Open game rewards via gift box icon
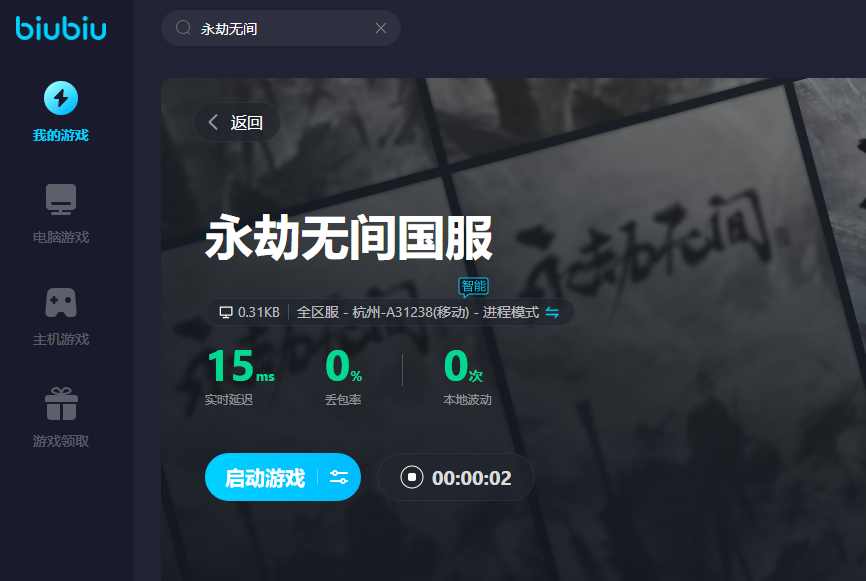866x581 pixels. (x=61, y=403)
